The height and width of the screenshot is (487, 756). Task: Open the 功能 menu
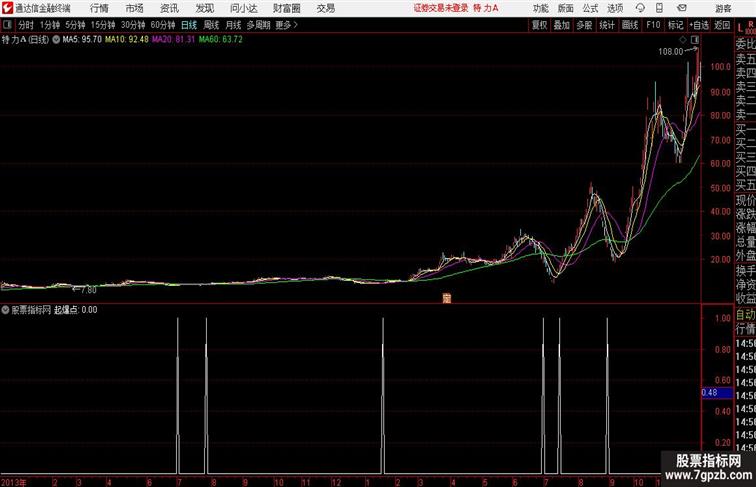tap(540, 8)
